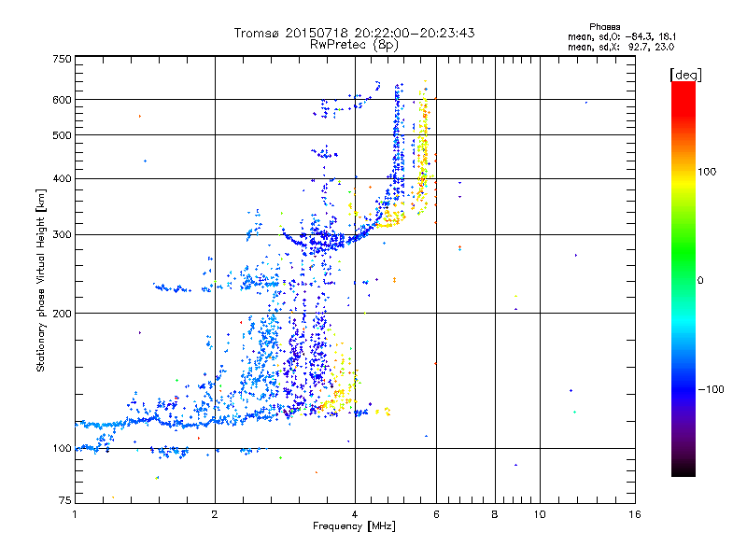Click the y-axis label '750'
747x560 pixels.
(x=62, y=59)
